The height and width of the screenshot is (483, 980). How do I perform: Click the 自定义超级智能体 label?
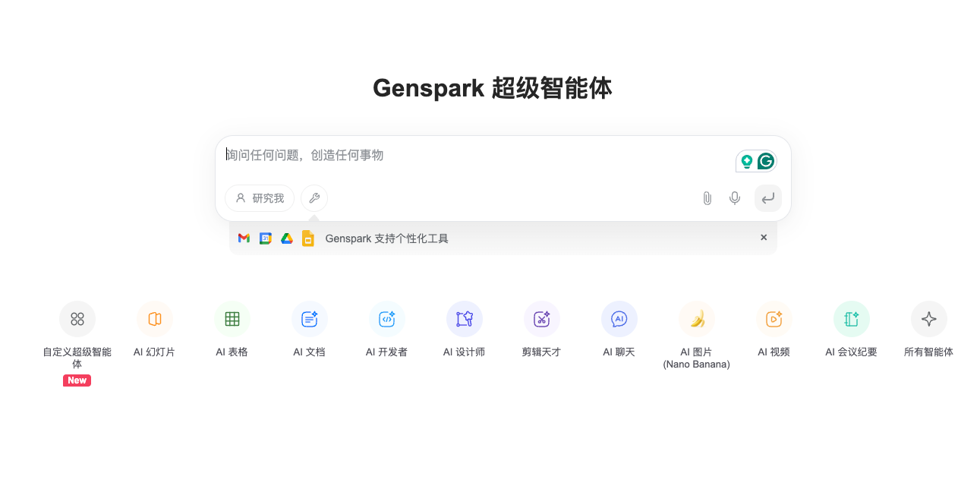pos(77,358)
